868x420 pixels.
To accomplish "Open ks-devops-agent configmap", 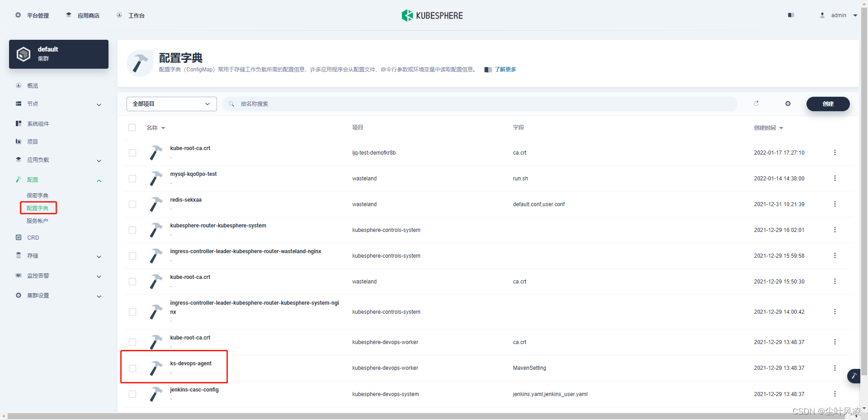I will (x=191, y=363).
